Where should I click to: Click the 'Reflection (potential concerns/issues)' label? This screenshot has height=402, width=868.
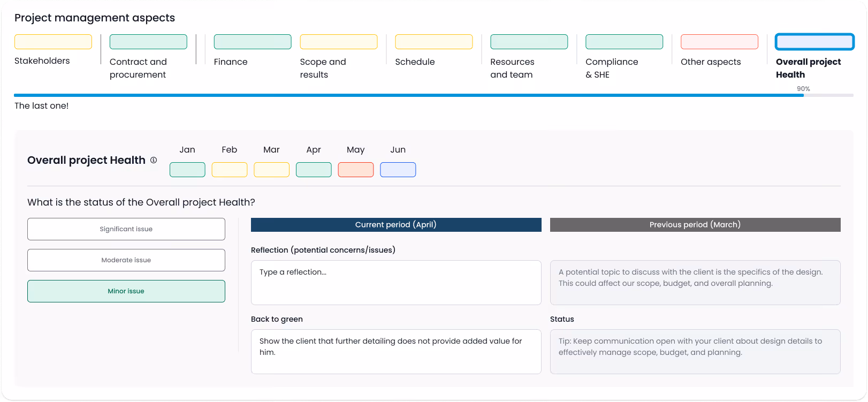[323, 250]
